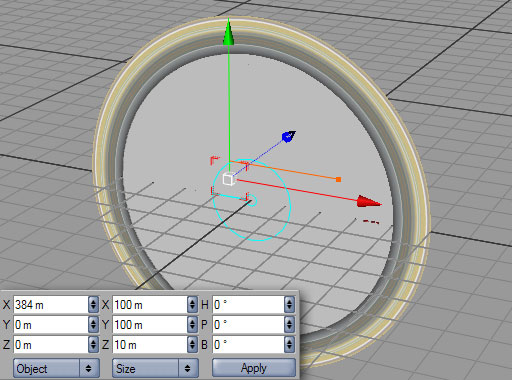The width and height of the screenshot is (512, 380).
Task: Click the white cube at the axis origin
Action: pos(229,179)
